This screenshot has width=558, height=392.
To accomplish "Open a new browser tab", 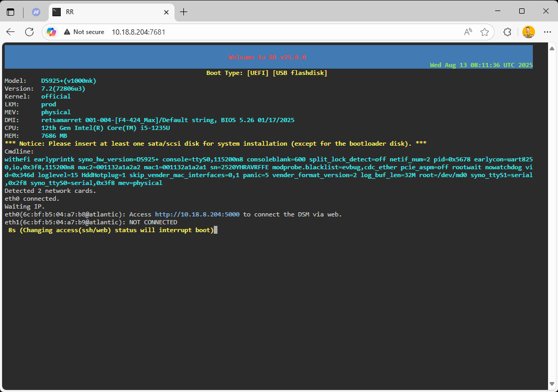I will pos(183,12).
